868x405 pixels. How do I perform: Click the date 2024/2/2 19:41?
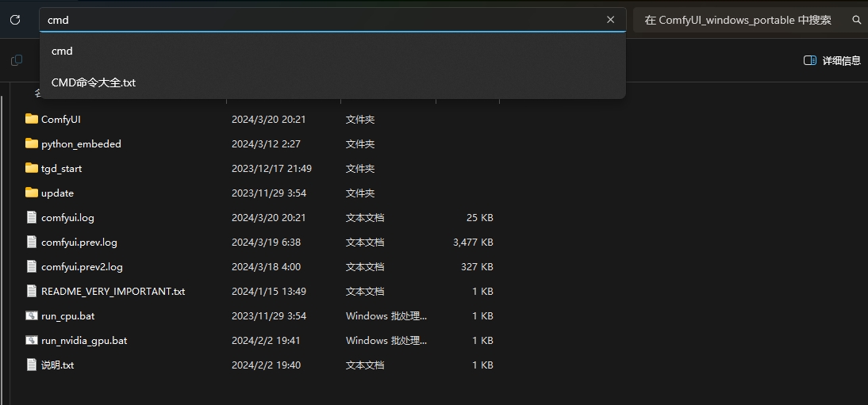tap(266, 340)
